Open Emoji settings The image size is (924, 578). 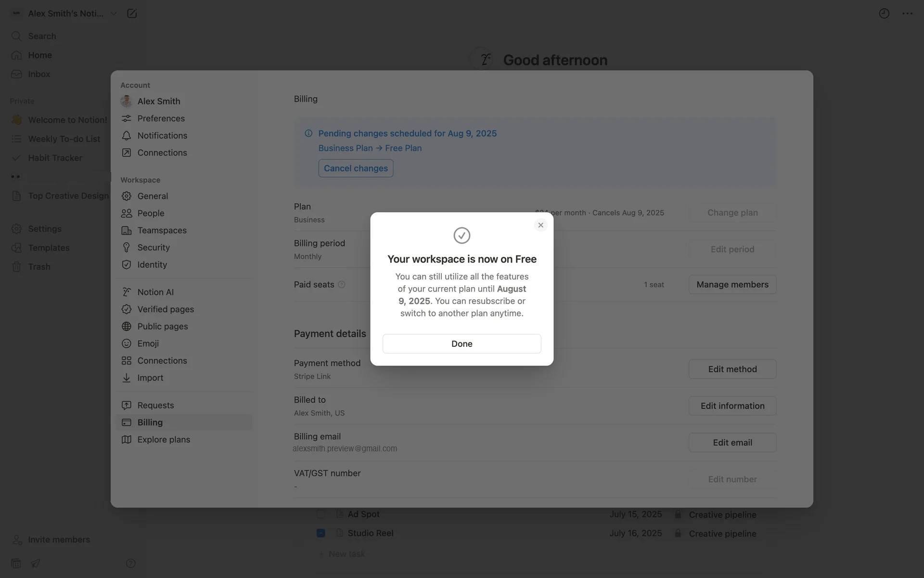point(184,343)
